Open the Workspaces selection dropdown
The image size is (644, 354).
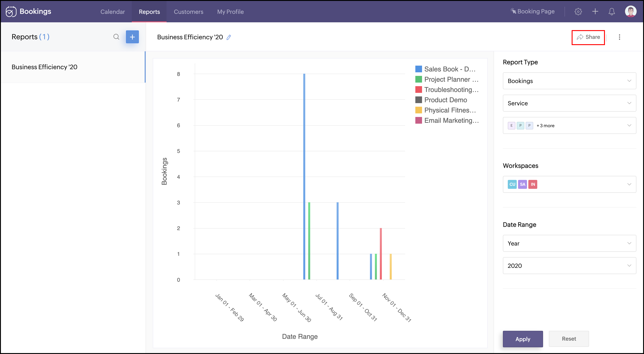click(569, 184)
